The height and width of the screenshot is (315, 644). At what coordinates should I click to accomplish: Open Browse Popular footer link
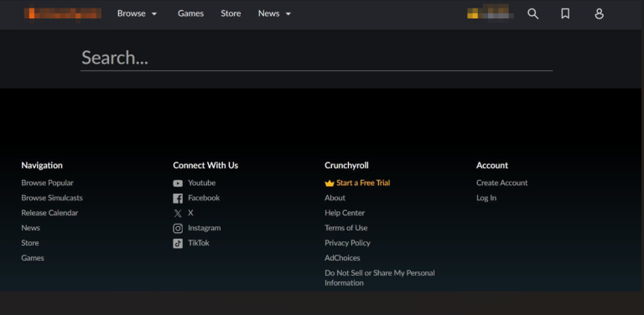click(47, 183)
